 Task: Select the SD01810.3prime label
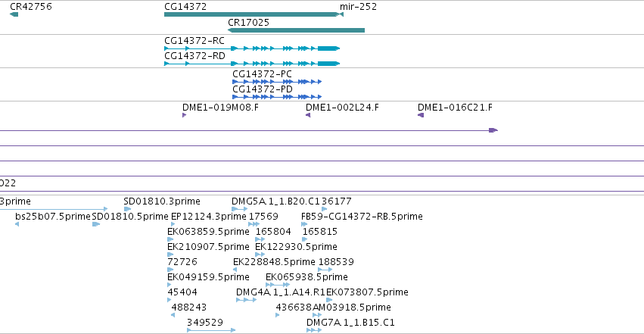(162, 201)
